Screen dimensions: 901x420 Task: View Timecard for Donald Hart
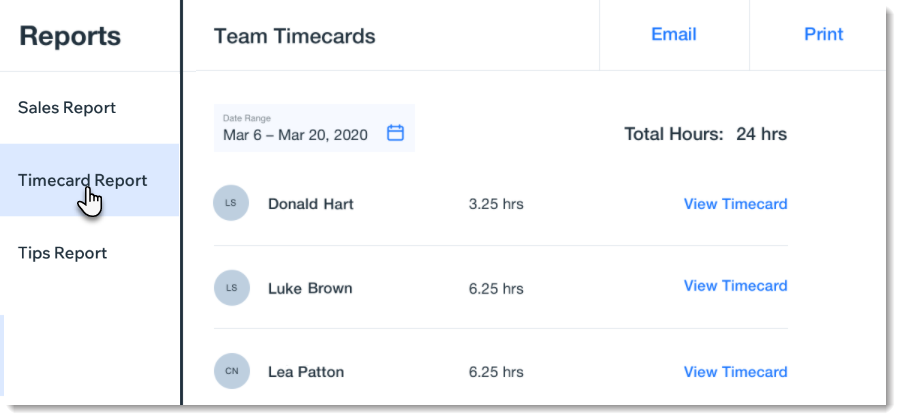735,204
